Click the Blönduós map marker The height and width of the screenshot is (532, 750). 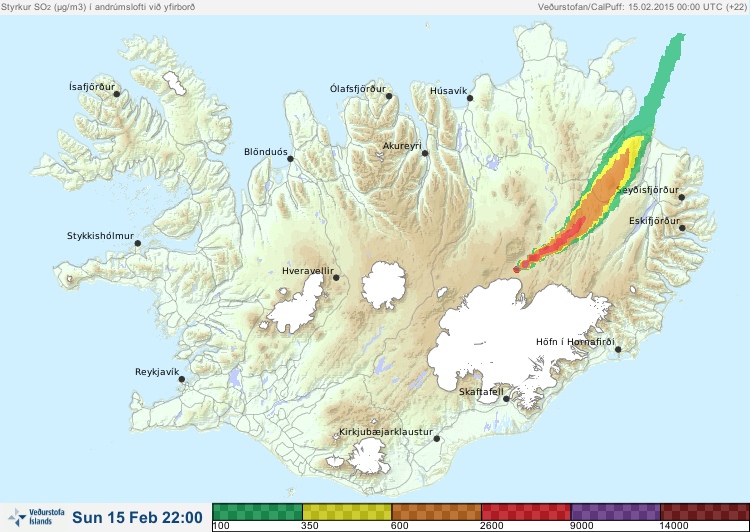coord(290,159)
